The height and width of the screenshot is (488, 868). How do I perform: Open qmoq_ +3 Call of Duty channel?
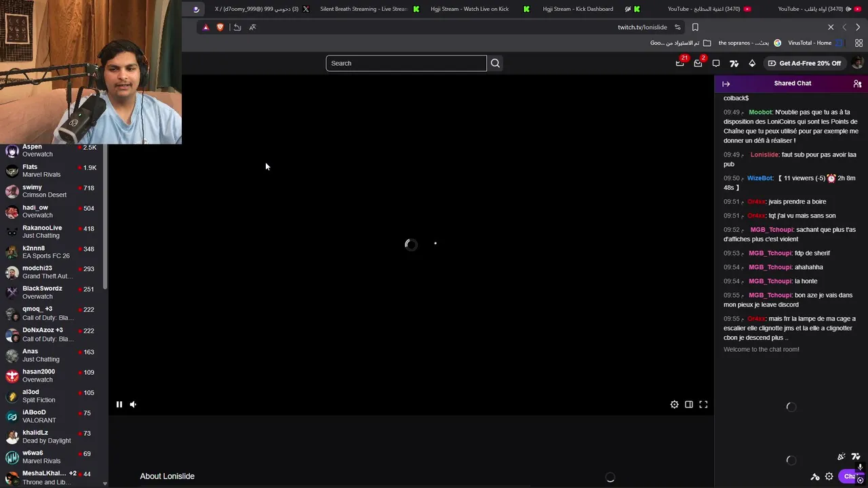pos(53,313)
